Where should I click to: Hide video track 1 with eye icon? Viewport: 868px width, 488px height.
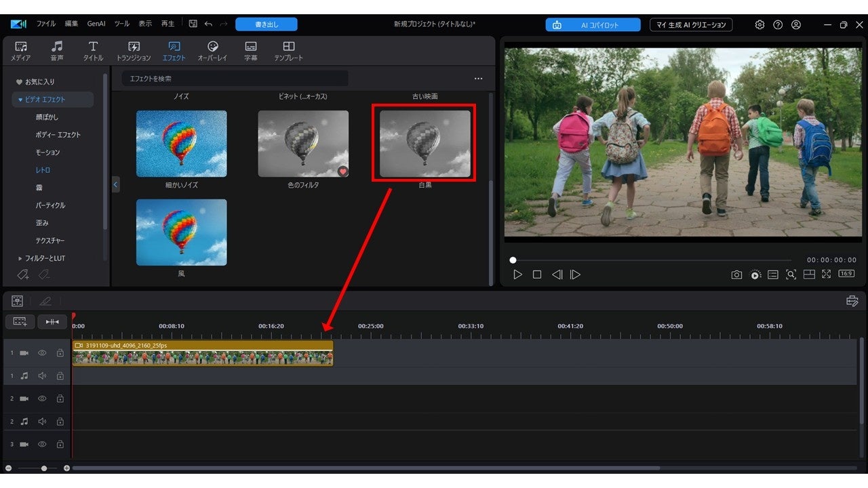coord(42,353)
